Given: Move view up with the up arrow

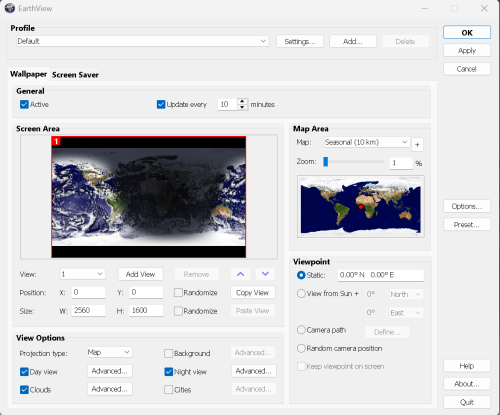Looking at the screenshot, I should point(240,274).
